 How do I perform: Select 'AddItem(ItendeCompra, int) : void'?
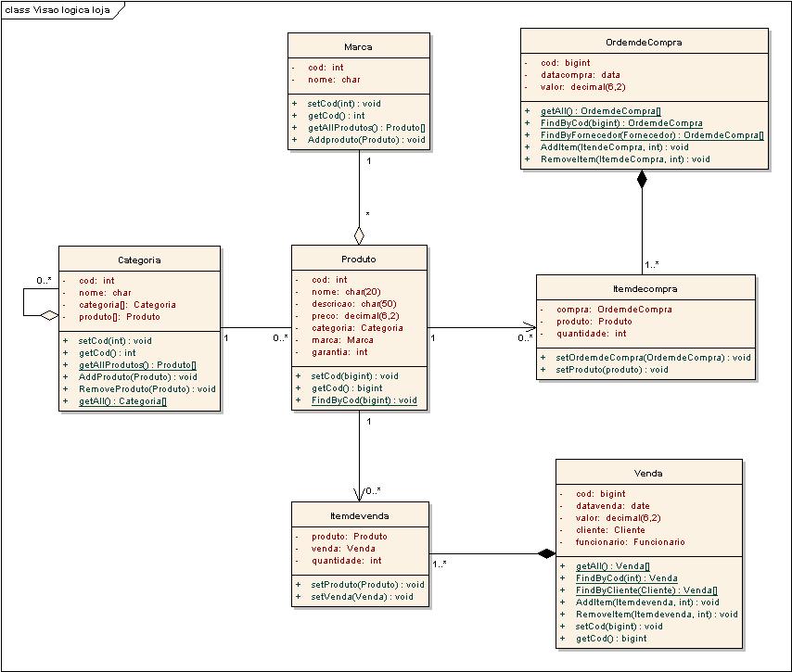pos(614,147)
